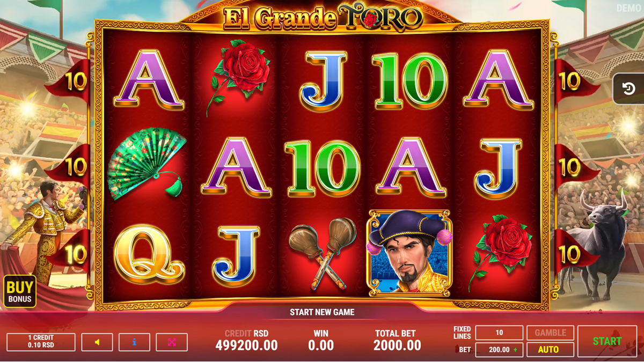Toggle fullscreen with the pink arrows icon
644x362 pixels.
172,342
